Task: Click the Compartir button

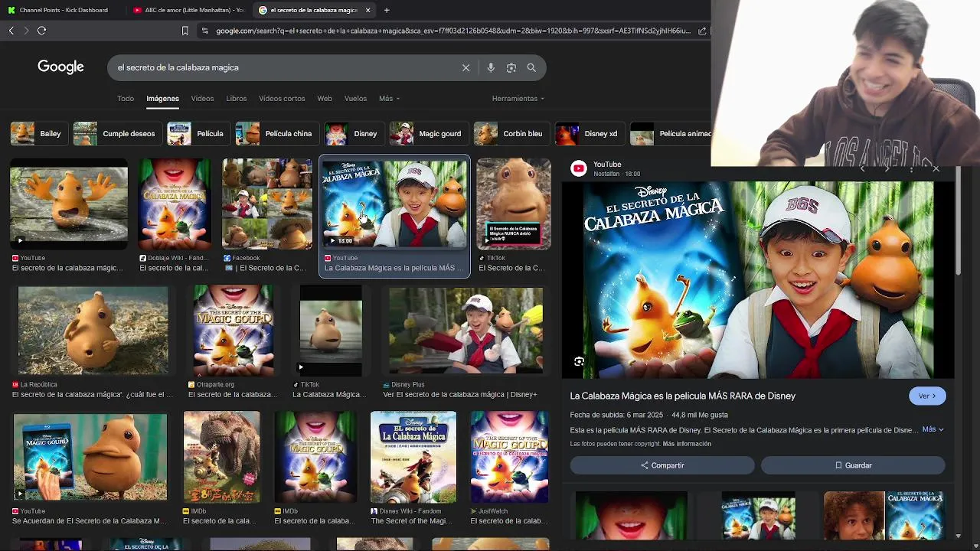Action: [x=662, y=465]
